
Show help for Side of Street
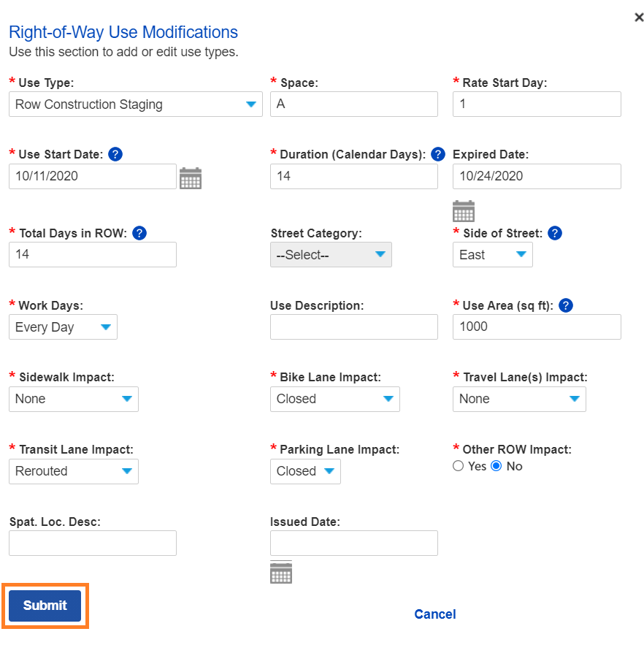pyautogui.click(x=555, y=233)
